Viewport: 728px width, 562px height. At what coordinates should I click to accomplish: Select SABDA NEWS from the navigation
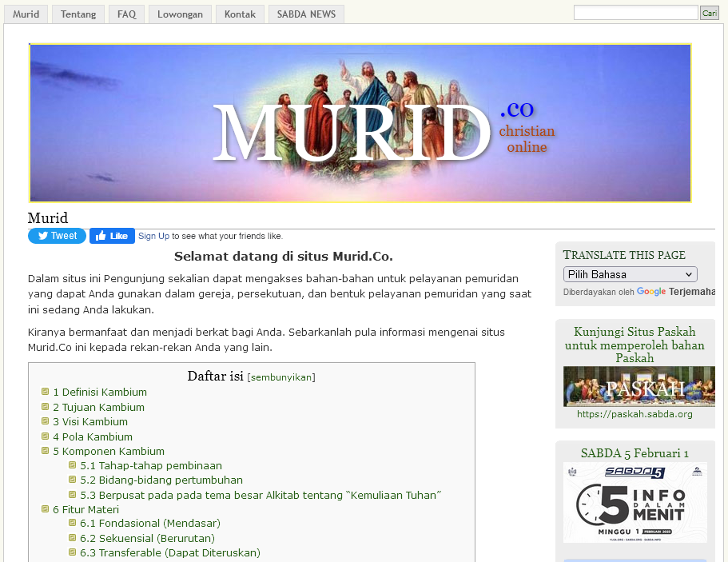[305, 13]
